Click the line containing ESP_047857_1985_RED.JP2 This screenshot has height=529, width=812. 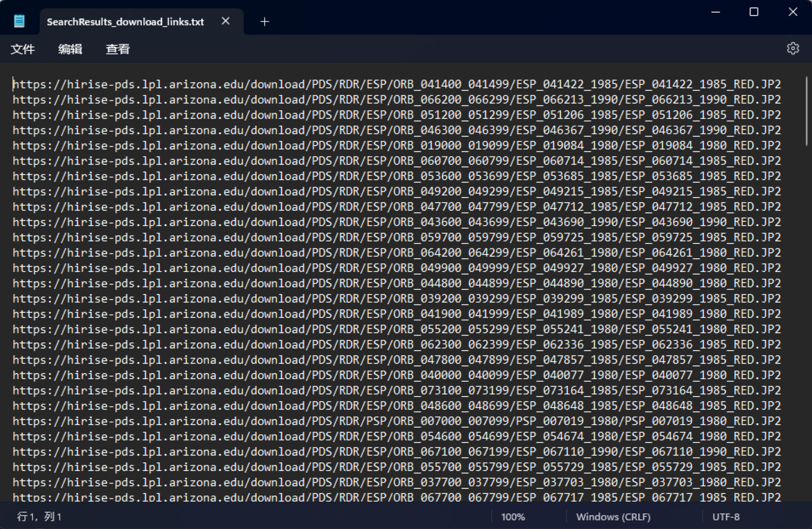[x=397, y=360]
